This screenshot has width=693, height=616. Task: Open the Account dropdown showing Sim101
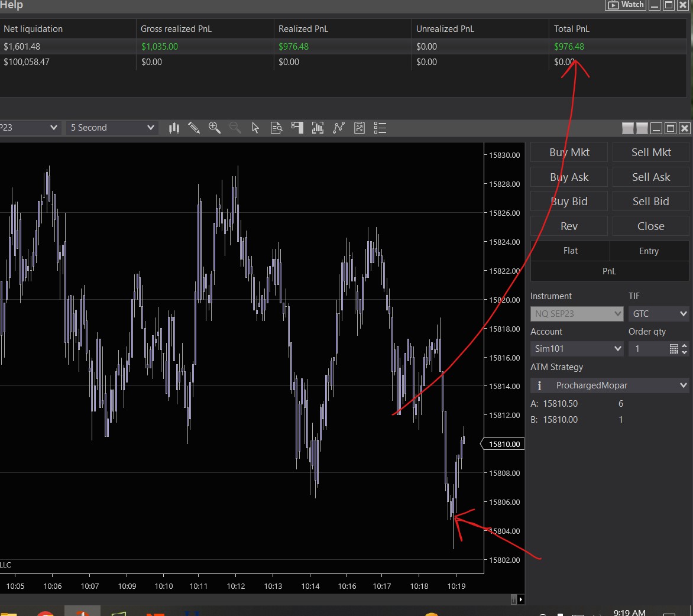[577, 349]
